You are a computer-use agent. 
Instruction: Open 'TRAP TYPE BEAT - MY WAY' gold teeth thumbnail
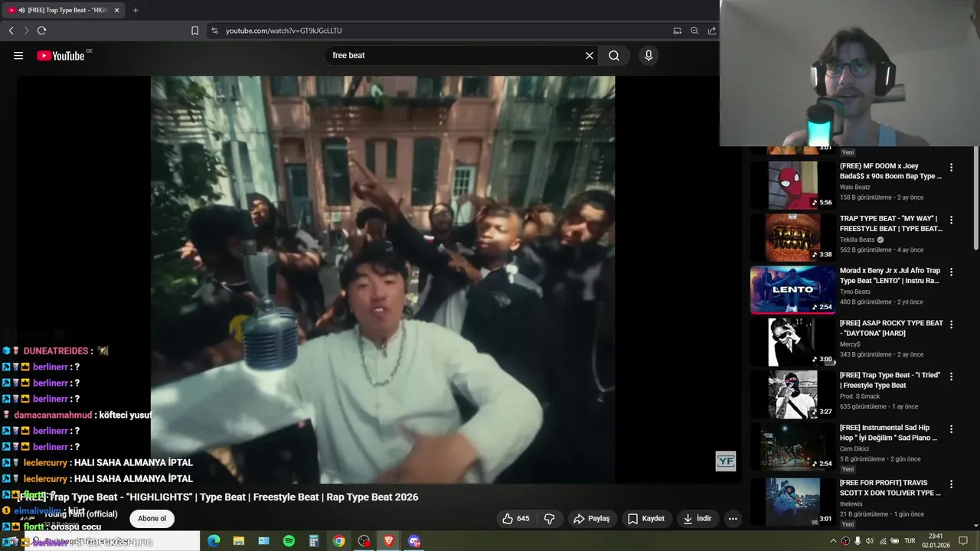793,237
